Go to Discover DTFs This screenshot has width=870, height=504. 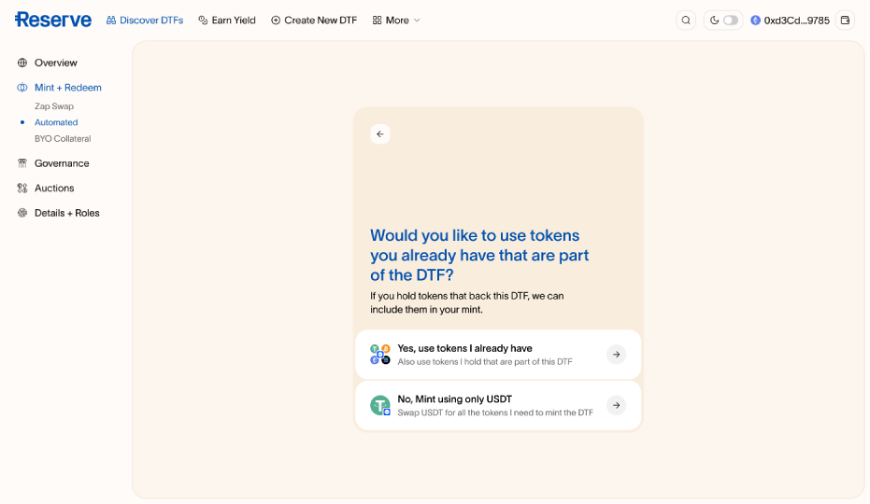click(145, 20)
